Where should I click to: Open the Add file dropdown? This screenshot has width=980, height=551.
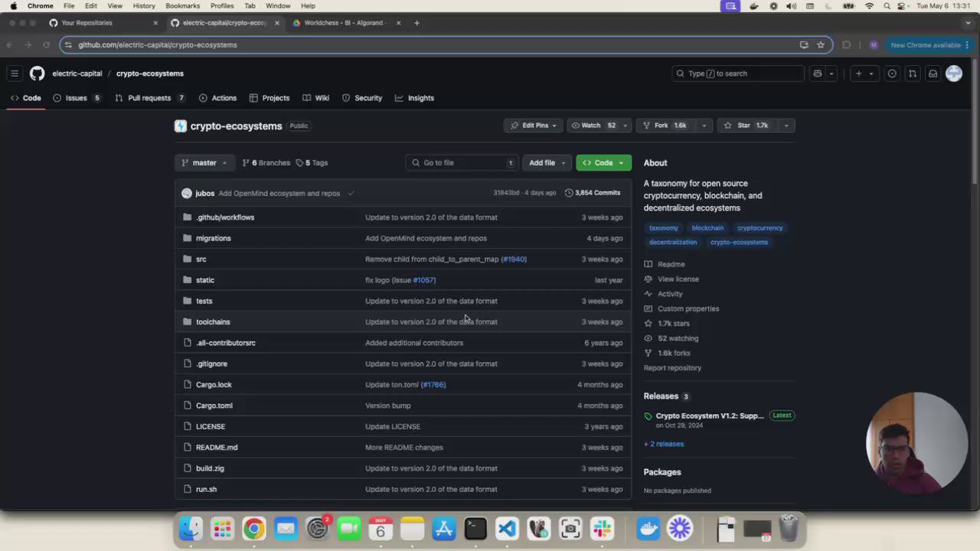(x=547, y=162)
